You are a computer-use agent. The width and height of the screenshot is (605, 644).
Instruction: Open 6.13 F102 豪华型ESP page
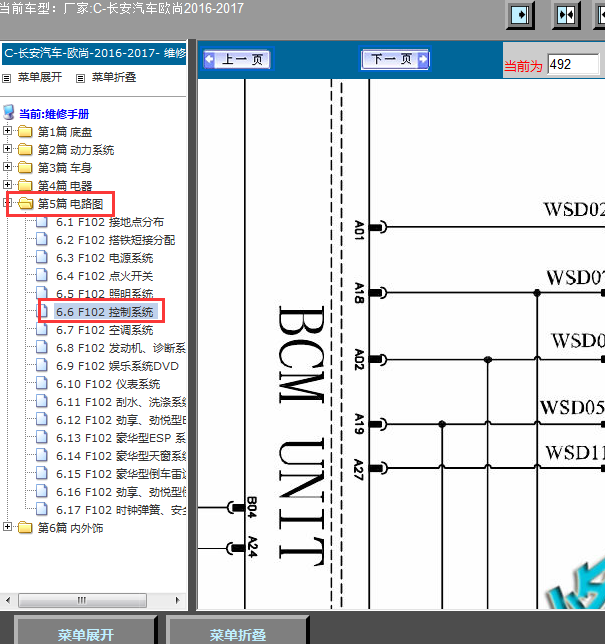tap(121, 438)
